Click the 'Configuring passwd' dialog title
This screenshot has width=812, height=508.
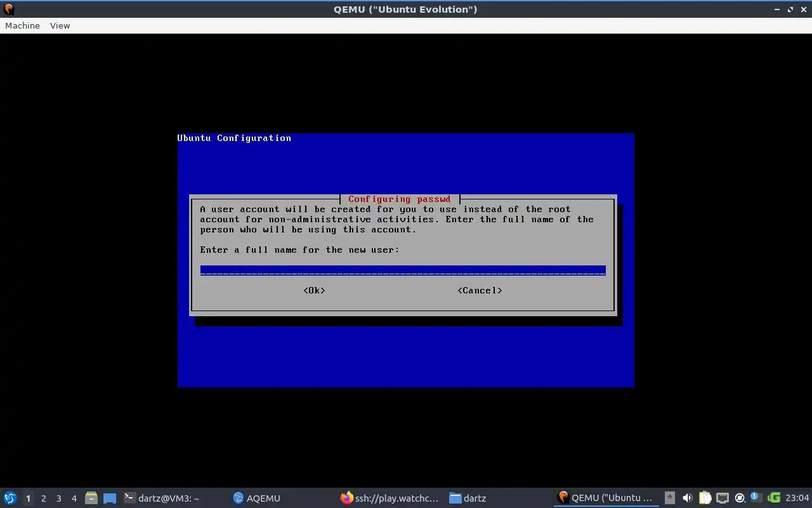point(399,199)
